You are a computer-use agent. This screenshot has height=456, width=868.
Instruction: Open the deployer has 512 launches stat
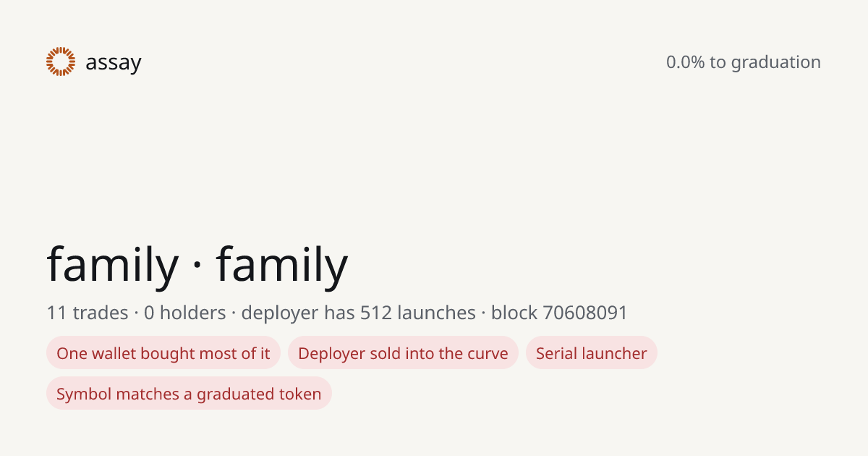coord(358,313)
